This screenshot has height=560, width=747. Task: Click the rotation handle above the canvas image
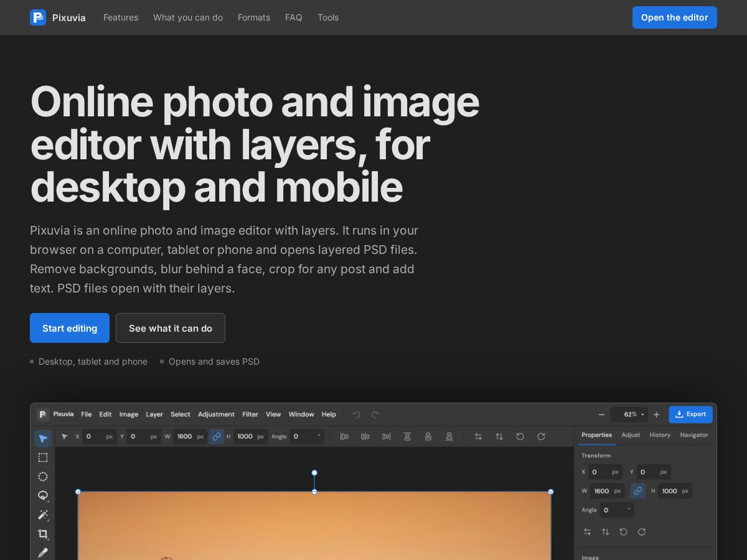pyautogui.click(x=314, y=473)
